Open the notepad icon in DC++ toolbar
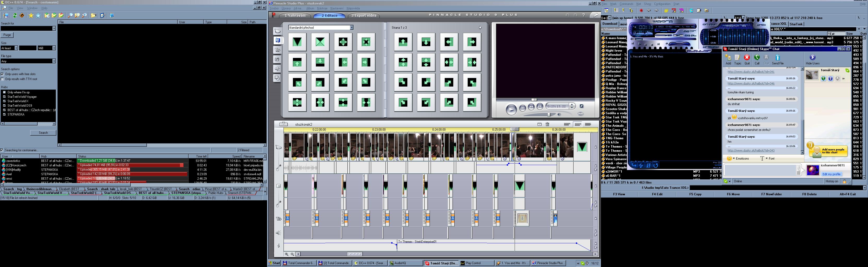 point(112,15)
